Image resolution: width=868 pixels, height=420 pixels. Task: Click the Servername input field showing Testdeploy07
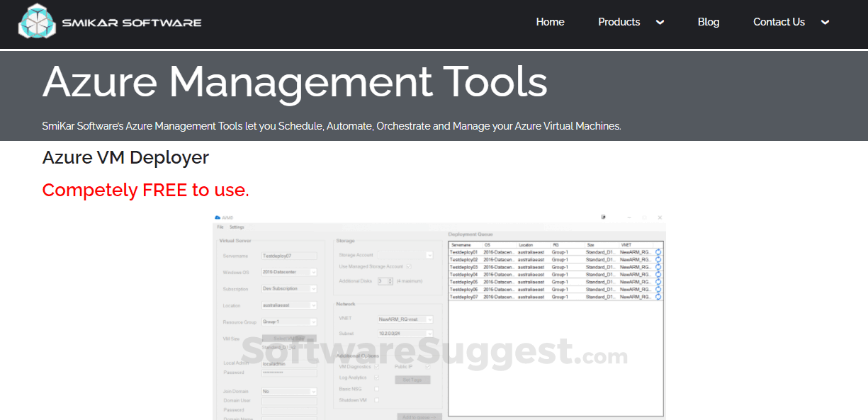(x=289, y=256)
